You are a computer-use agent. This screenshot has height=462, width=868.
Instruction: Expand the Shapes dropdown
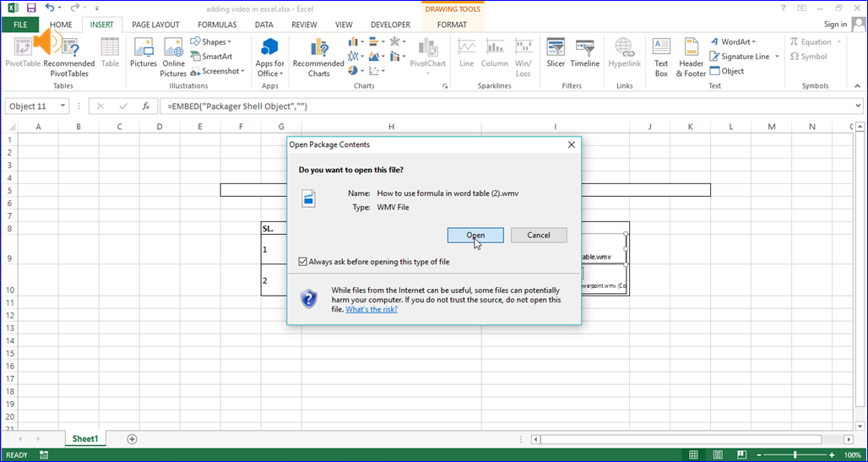pyautogui.click(x=229, y=42)
